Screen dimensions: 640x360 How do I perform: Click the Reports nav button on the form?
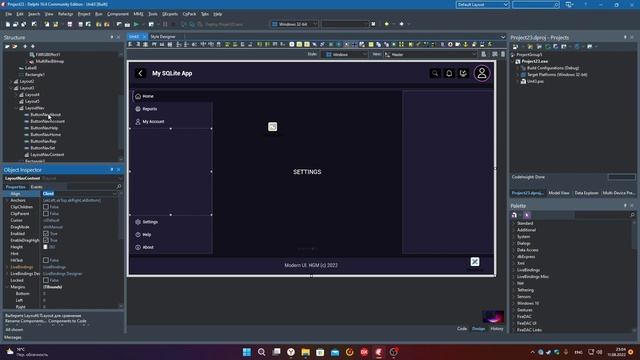[171, 109]
